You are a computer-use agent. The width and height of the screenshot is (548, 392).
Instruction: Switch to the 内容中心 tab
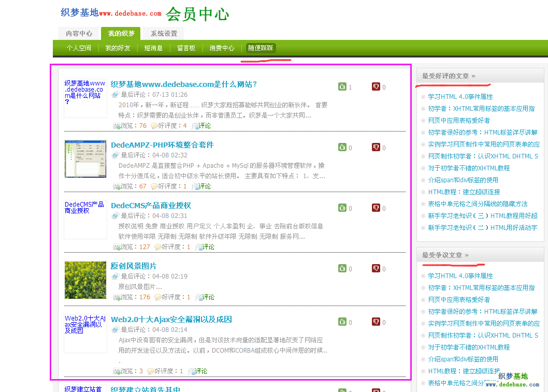tap(79, 34)
